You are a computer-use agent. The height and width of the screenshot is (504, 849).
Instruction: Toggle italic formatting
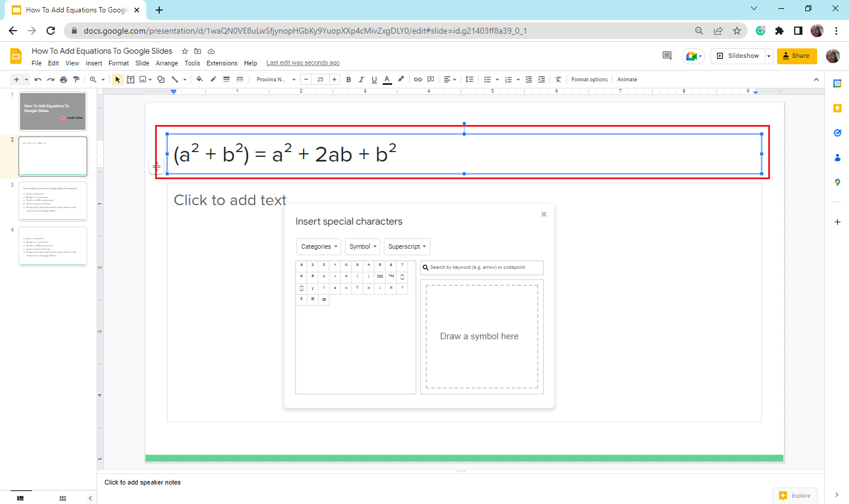coord(361,79)
